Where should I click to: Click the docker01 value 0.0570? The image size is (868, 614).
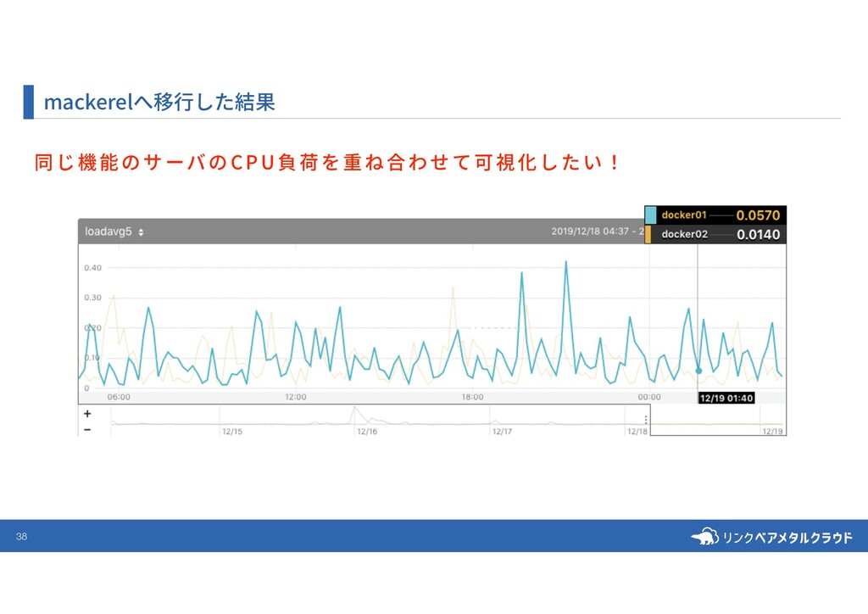(x=758, y=215)
